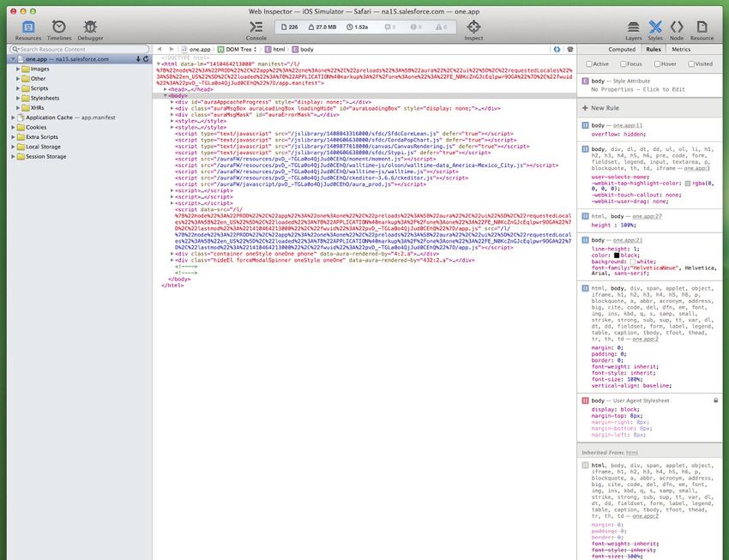Go forward in content navigation
Screen dimensions: 729x560
[171, 49]
